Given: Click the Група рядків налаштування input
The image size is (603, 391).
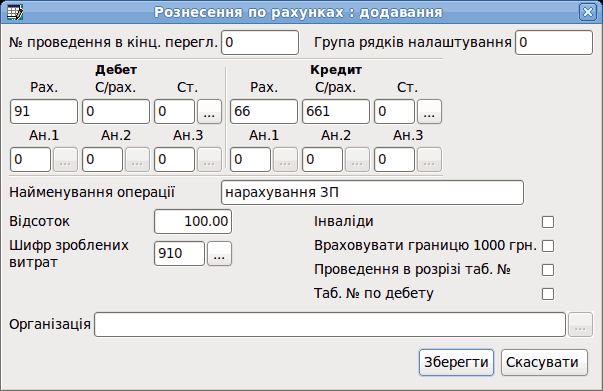Looking at the screenshot, I should [554, 42].
